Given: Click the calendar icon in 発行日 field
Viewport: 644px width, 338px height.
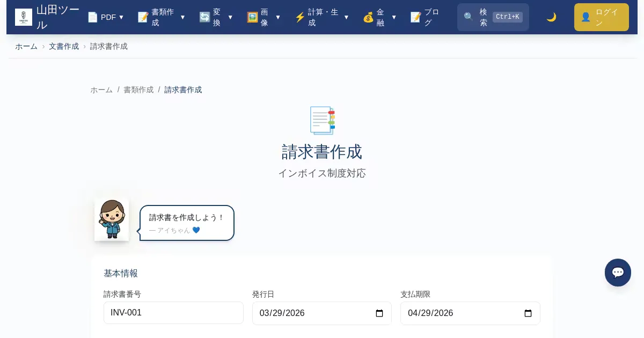Looking at the screenshot, I should [379, 313].
